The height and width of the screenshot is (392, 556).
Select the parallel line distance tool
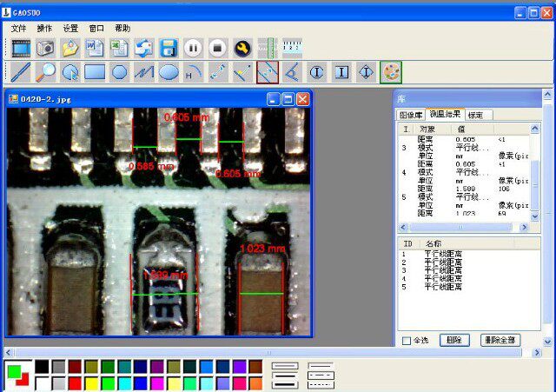[268, 72]
